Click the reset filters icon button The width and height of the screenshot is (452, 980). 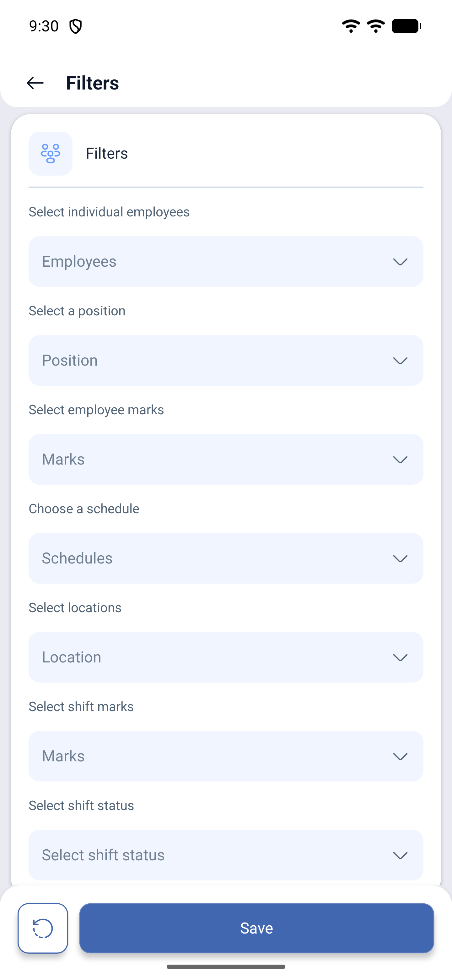tap(43, 928)
